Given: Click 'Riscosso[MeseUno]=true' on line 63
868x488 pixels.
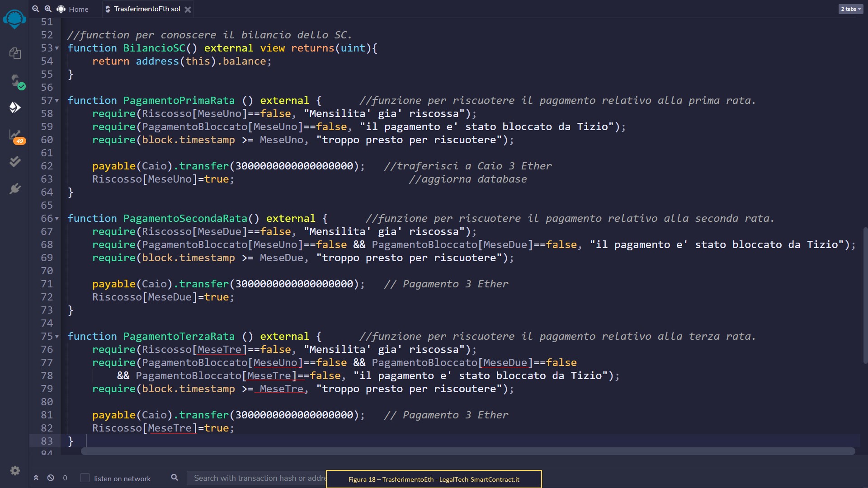Looking at the screenshot, I should tap(163, 179).
